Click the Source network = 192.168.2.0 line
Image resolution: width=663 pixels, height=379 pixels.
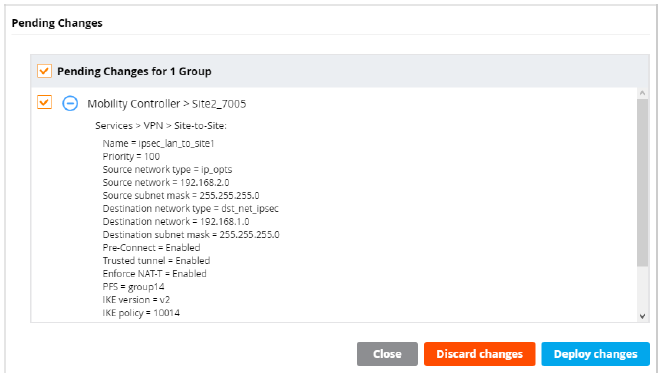point(166,182)
